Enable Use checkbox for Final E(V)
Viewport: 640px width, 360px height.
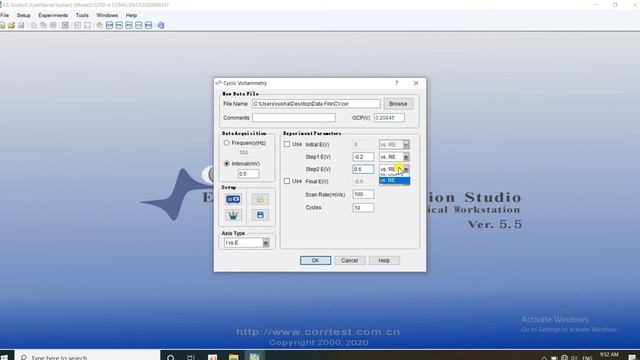[287, 181]
